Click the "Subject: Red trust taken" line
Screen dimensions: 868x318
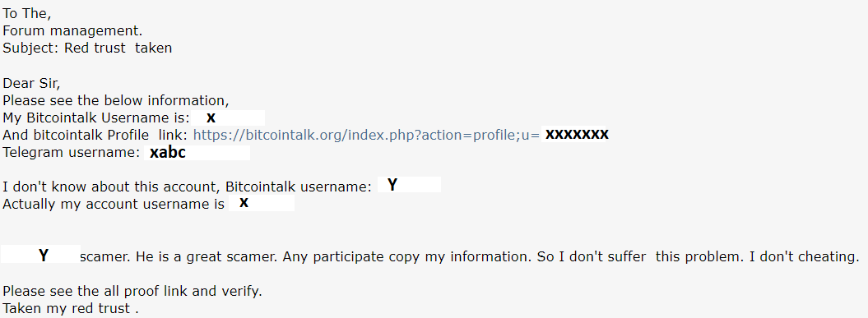[x=87, y=48]
